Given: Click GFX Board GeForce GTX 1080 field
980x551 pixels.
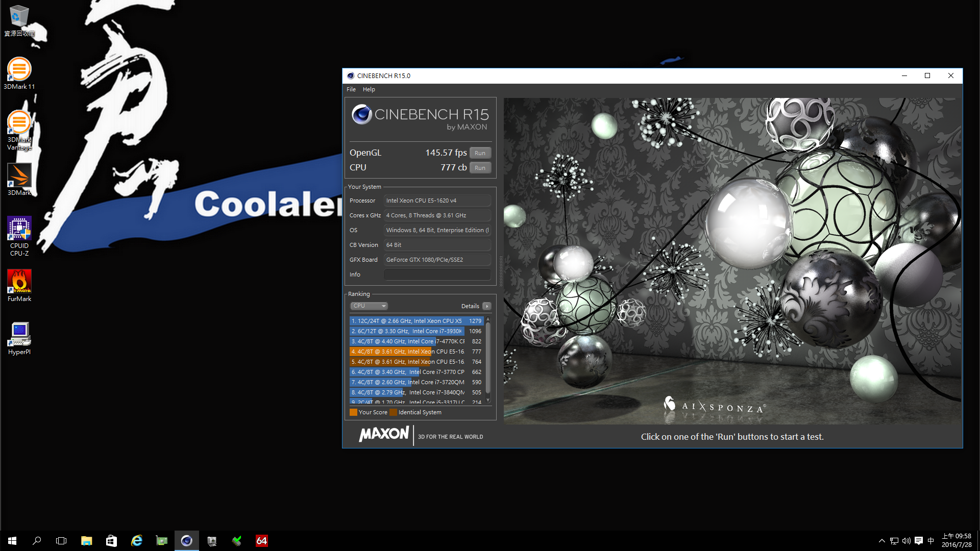Looking at the screenshot, I should 437,260.
